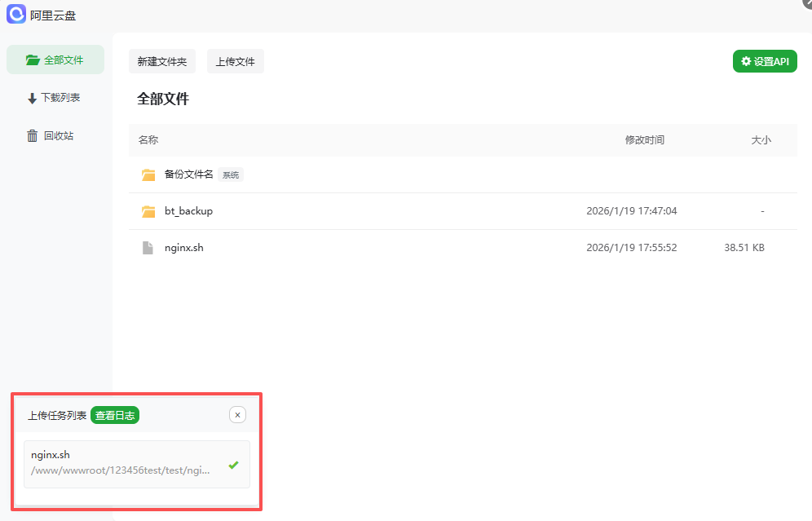This screenshot has width=812, height=521.
Task: Open the 备份文件名 folder icon
Action: pos(148,174)
